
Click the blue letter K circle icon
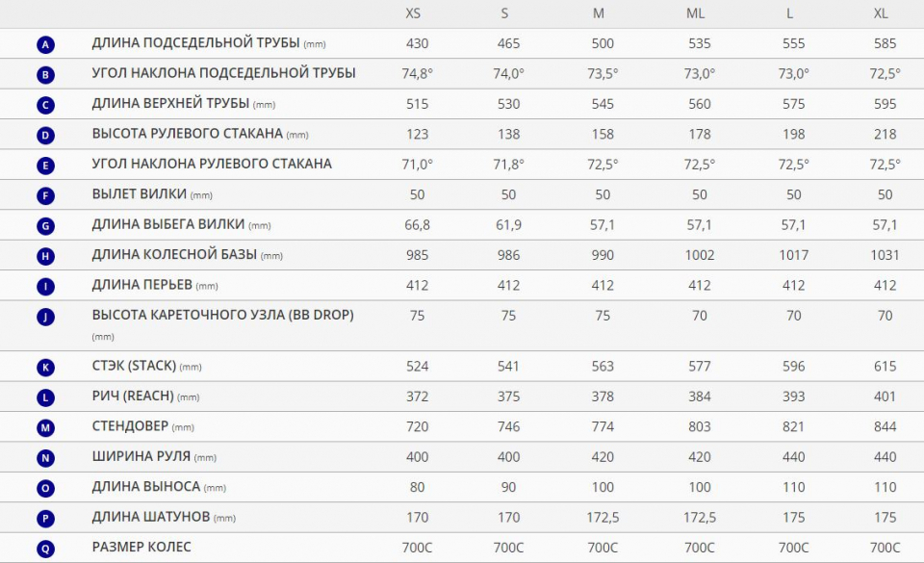(x=46, y=368)
